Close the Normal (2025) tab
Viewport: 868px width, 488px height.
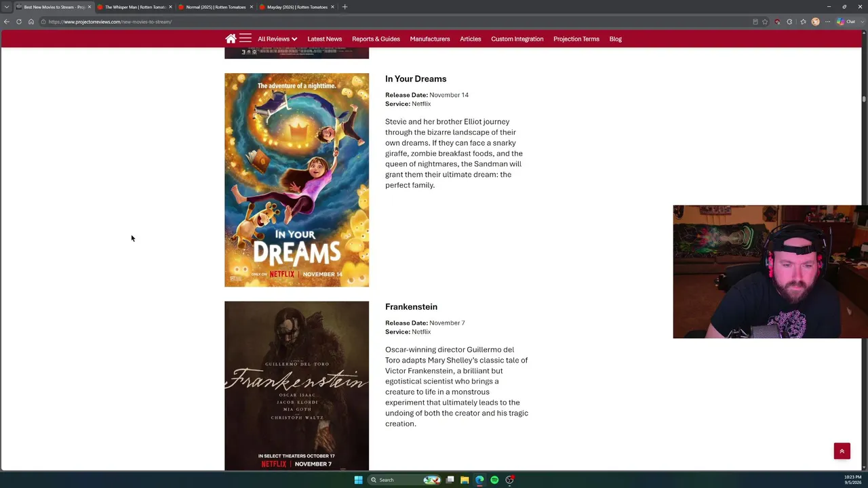[x=252, y=7]
